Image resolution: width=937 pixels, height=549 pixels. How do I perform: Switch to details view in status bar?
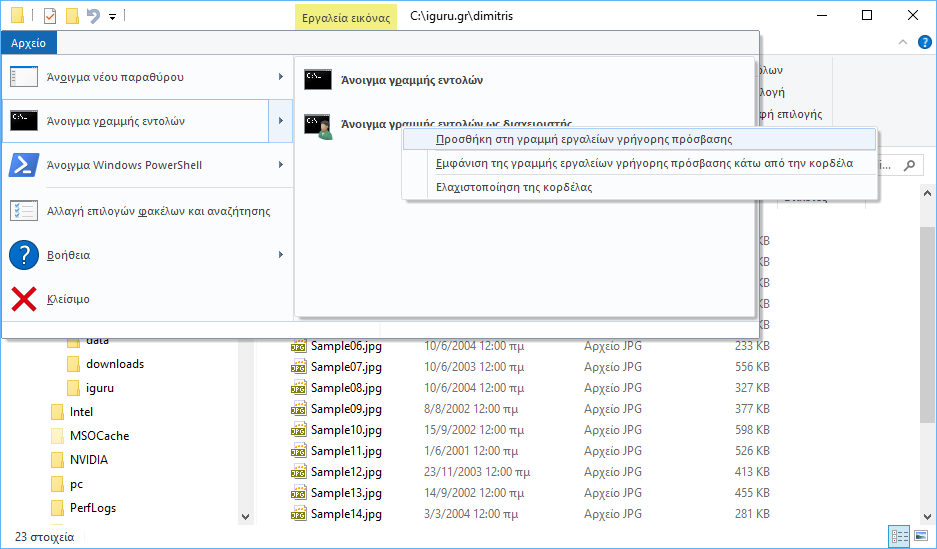pyautogui.click(x=899, y=537)
